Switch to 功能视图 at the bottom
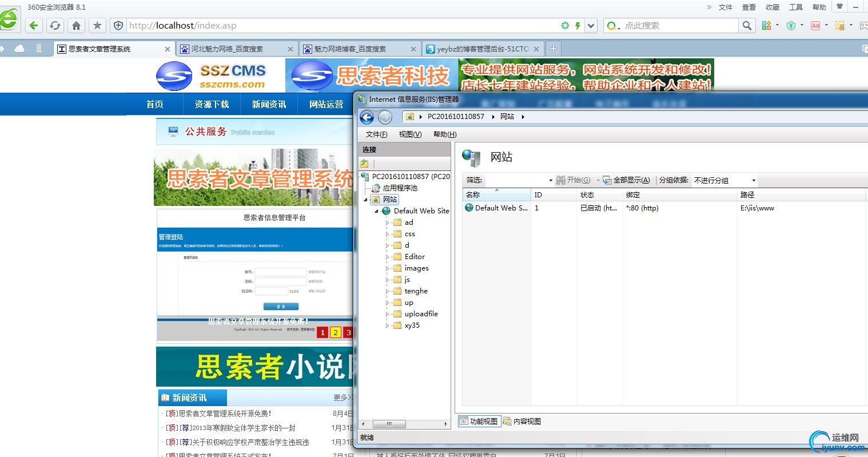 (x=479, y=422)
